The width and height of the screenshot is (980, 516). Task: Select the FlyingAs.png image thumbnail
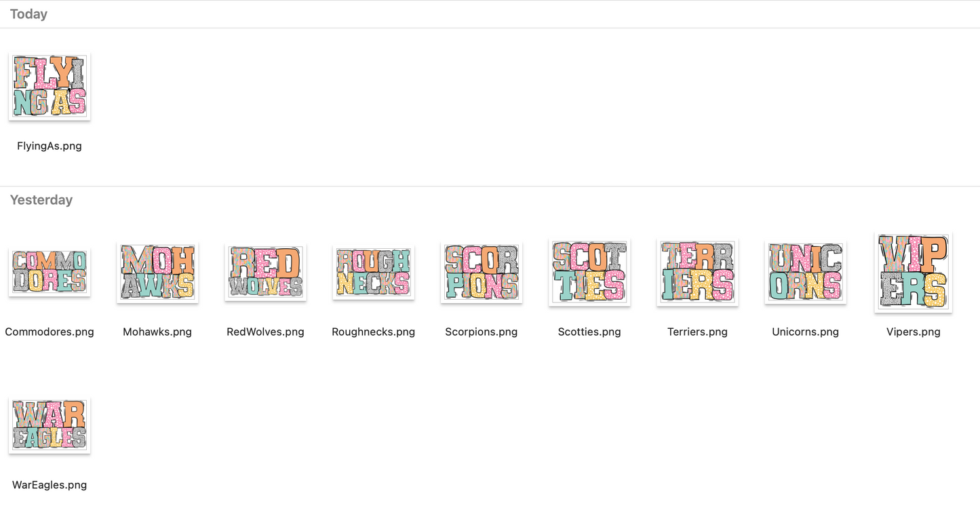click(50, 86)
